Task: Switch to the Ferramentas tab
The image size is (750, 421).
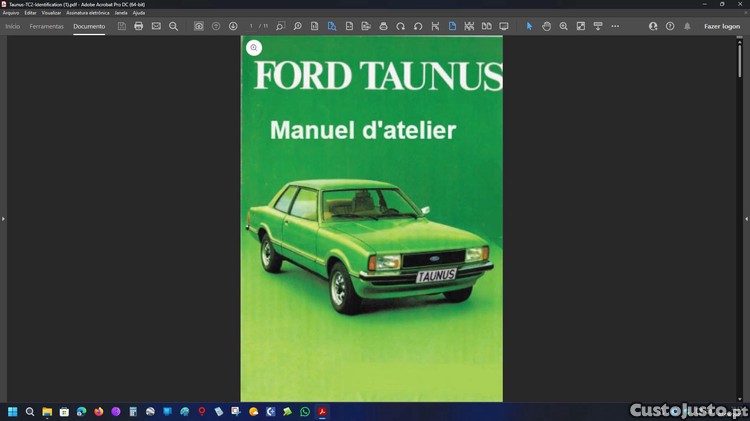Action: (x=47, y=26)
